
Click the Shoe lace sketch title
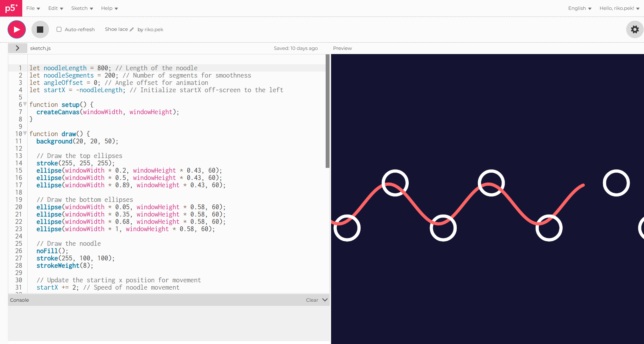pos(116,29)
